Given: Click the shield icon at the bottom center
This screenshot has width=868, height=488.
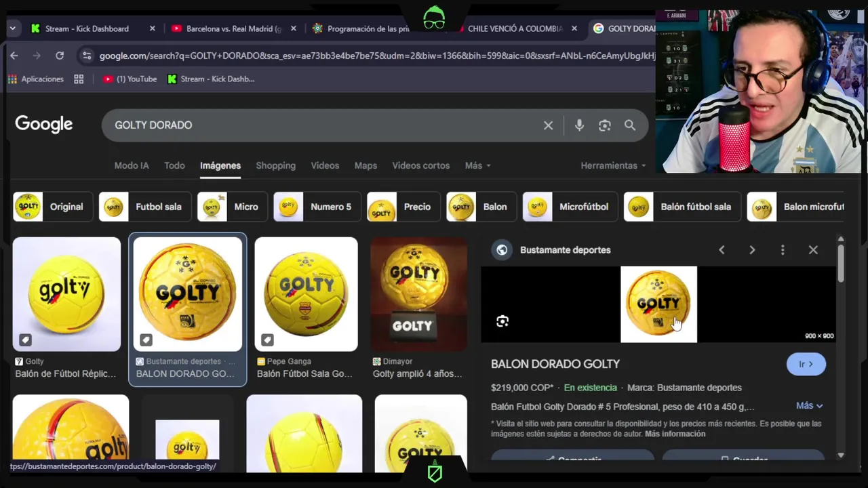Looking at the screenshot, I should click(x=435, y=472).
